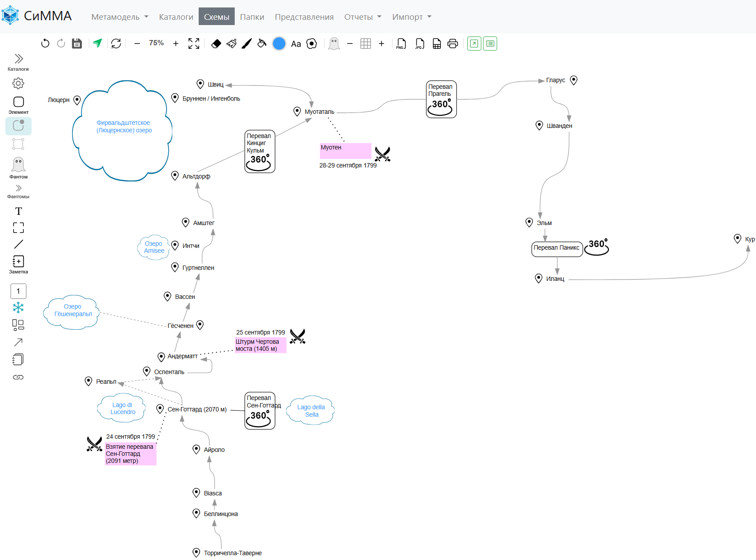Choose the fill bucket tool

[262, 44]
